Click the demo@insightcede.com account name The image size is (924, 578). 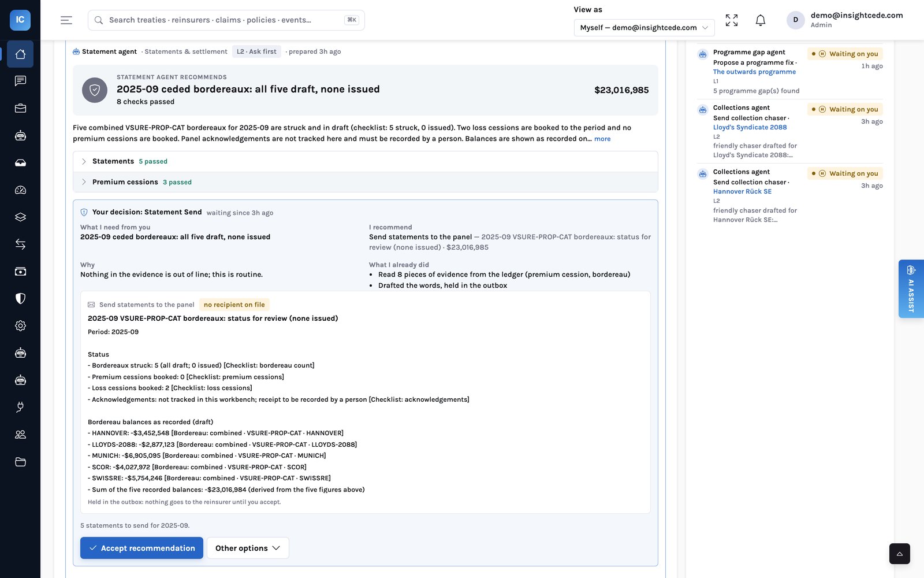856,16
